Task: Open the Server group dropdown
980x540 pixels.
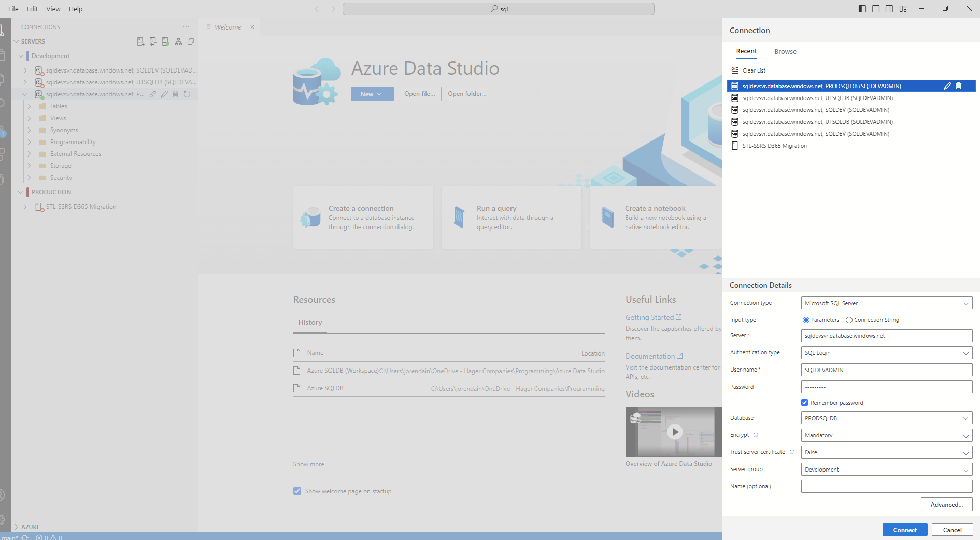Action: tap(887, 470)
